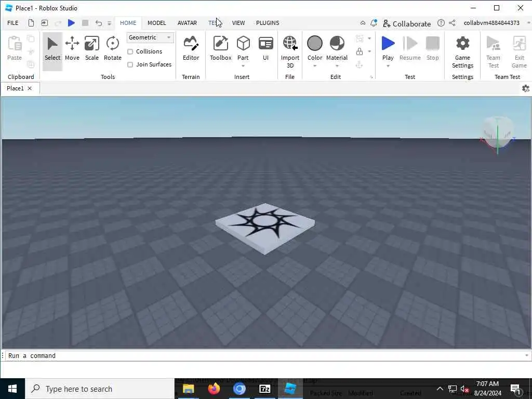Expand the Color dropdown arrow

coord(314,66)
